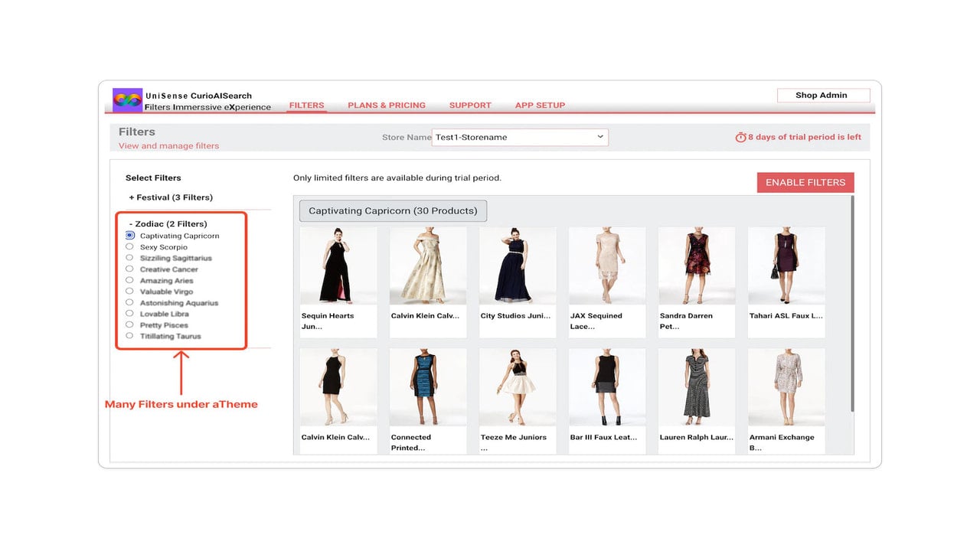Select the Connected Printed blue dress image
Screen dimensions: 980x551
tap(428, 387)
